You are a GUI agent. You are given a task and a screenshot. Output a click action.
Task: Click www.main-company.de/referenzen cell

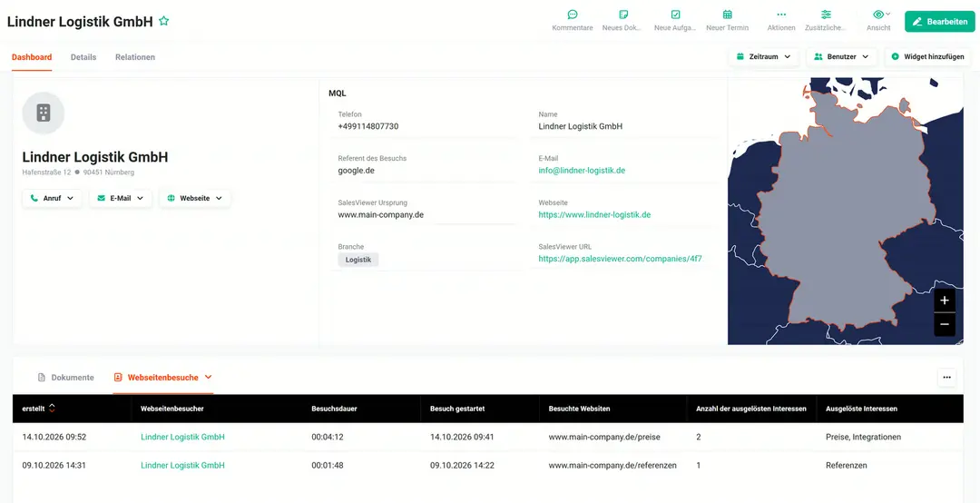[x=612, y=466]
